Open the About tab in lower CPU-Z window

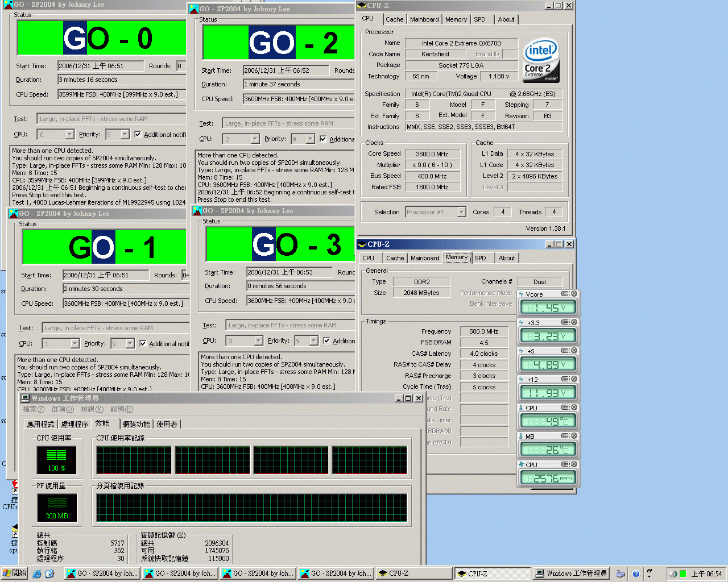pos(507,258)
